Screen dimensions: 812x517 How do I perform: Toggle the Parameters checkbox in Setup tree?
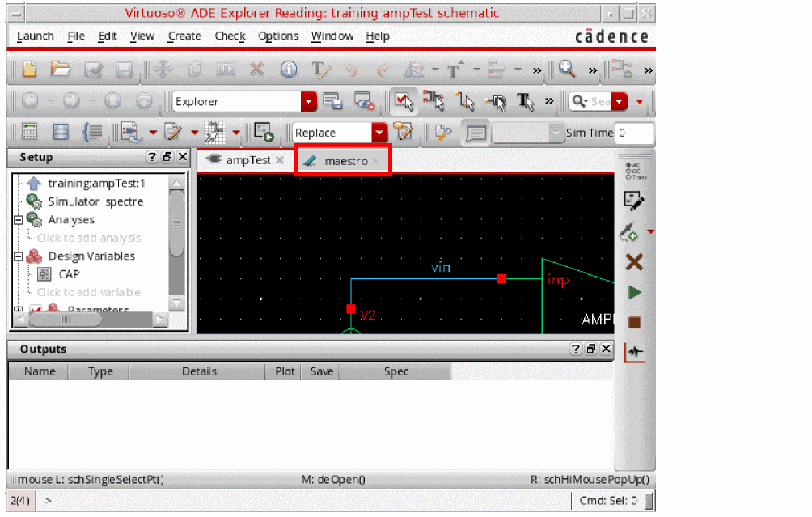tap(36, 310)
